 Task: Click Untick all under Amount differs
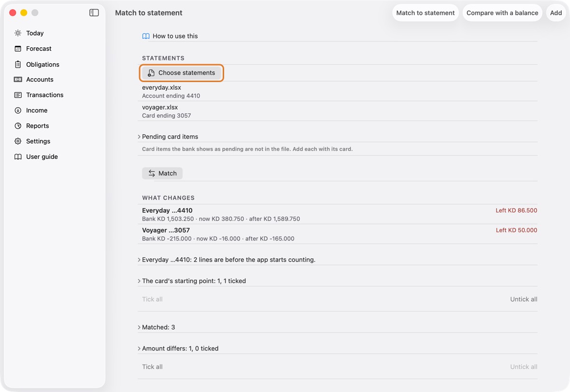tap(524, 367)
